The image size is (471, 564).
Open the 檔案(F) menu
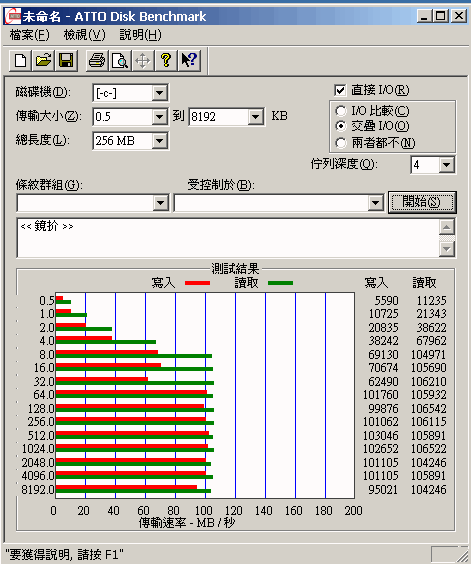[30, 35]
